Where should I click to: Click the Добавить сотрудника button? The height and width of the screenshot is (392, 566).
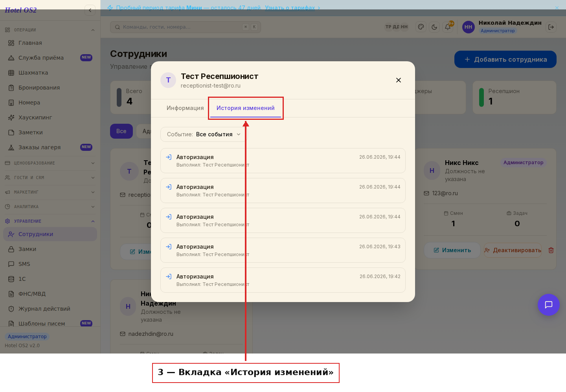click(x=505, y=59)
